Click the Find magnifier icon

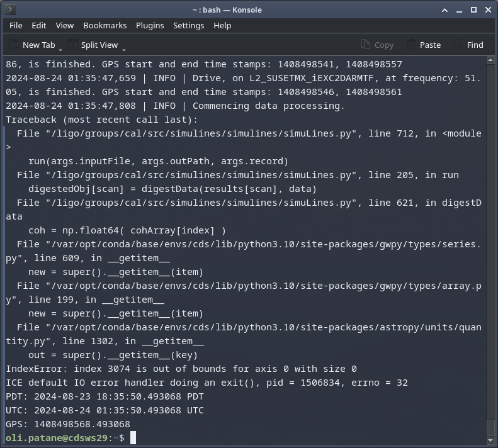(x=458, y=43)
